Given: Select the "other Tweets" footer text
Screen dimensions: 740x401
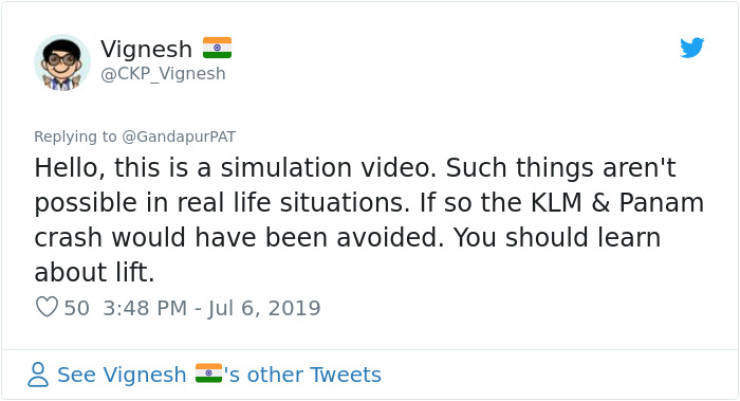Looking at the screenshot, I should (x=314, y=375).
